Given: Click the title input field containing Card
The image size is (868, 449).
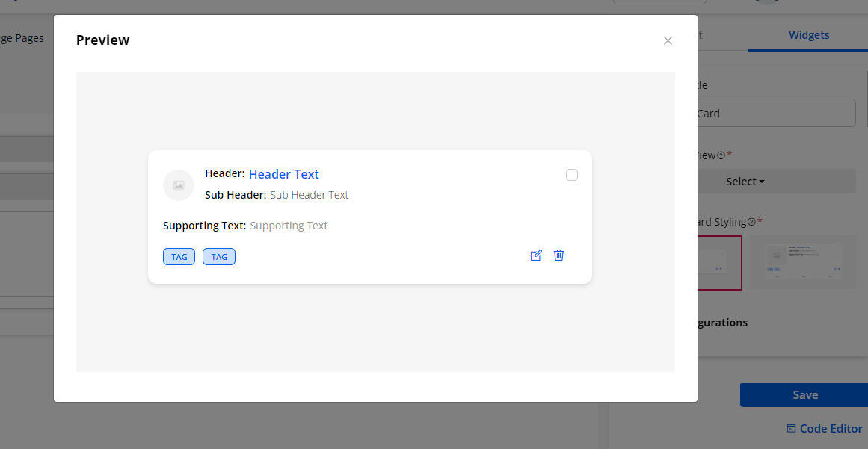Looking at the screenshot, I should point(776,114).
